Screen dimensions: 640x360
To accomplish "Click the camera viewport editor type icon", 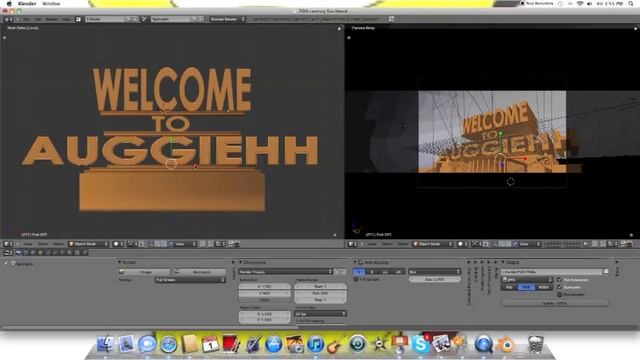I will pos(351,244).
